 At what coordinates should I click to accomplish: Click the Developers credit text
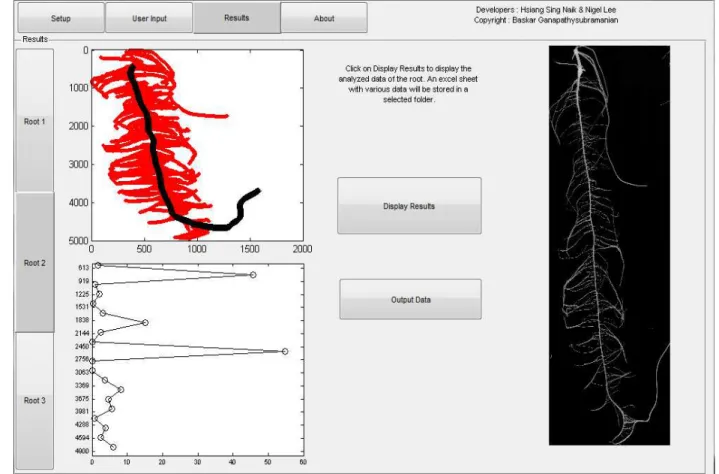[546, 10]
